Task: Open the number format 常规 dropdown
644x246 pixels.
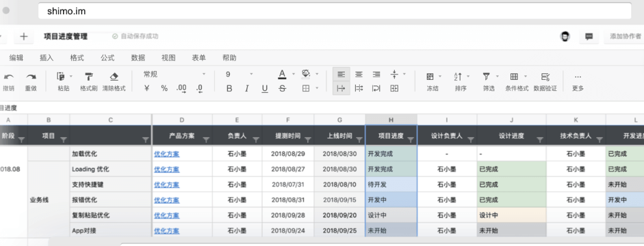Action: 174,74
